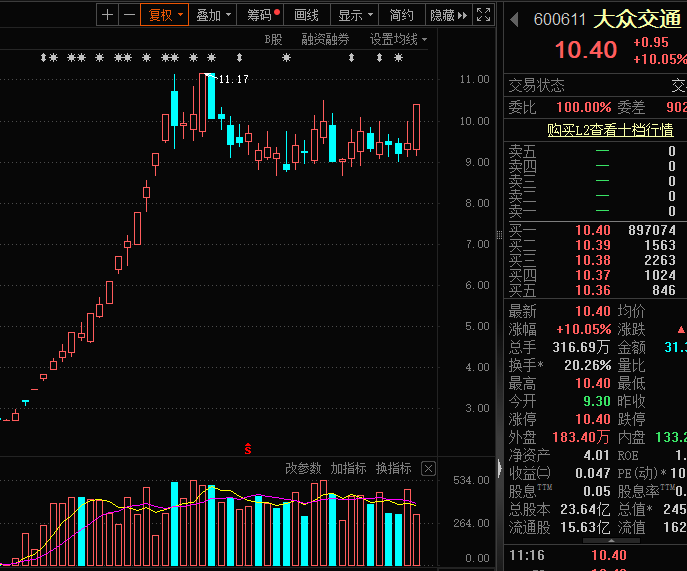Zoom in chart with plus button
Screen dimensions: 687x571
(x=107, y=15)
